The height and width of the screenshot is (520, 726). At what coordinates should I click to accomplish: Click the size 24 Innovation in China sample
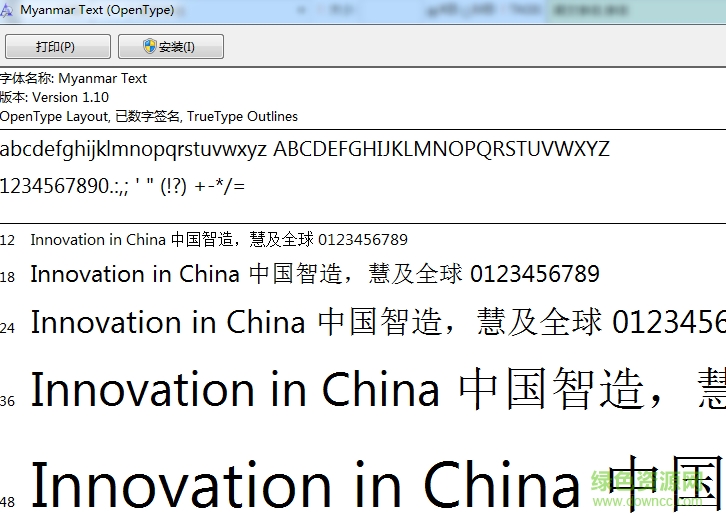[378, 321]
